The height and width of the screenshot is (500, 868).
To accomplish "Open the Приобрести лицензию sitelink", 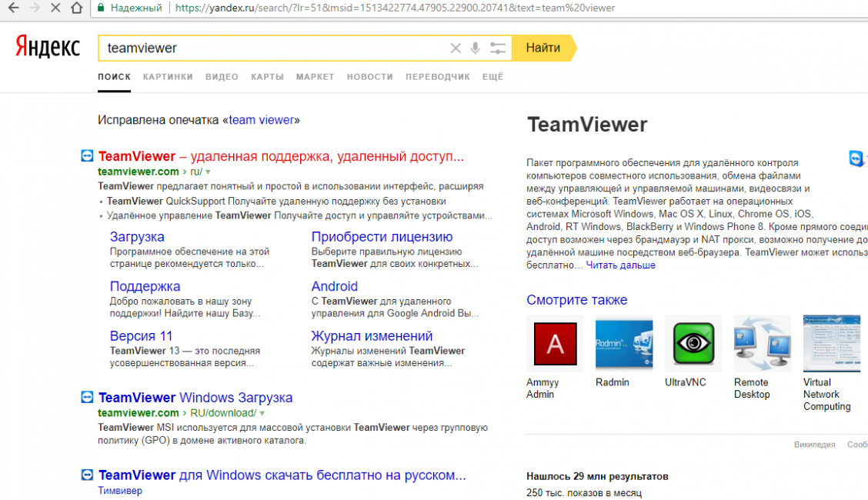I will (x=382, y=237).
